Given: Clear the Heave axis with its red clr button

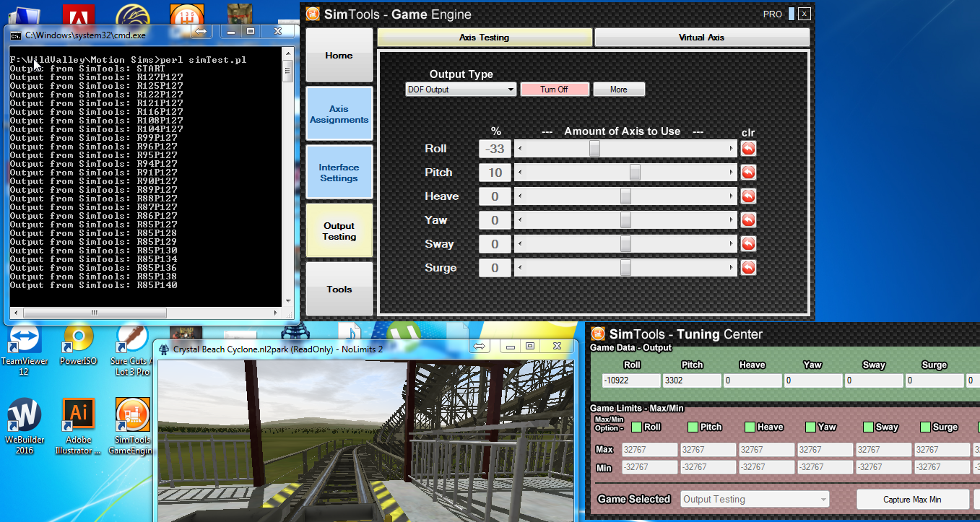Looking at the screenshot, I should pyautogui.click(x=748, y=196).
